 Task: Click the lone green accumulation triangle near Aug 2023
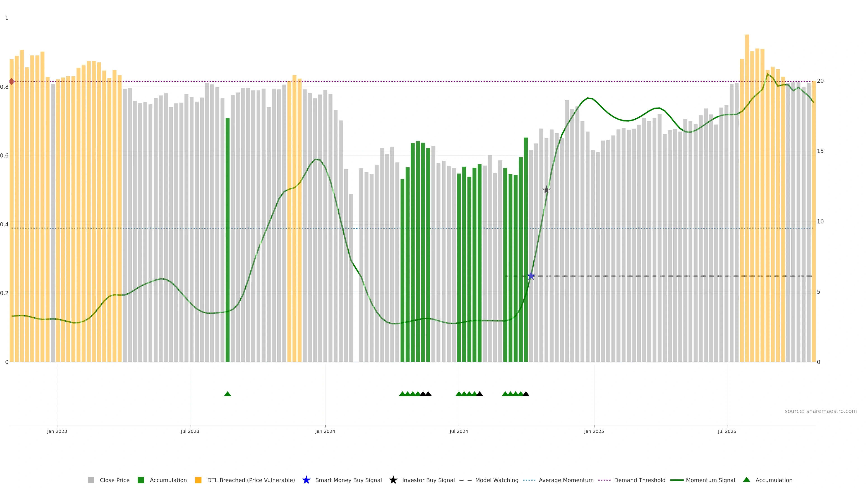point(227,394)
